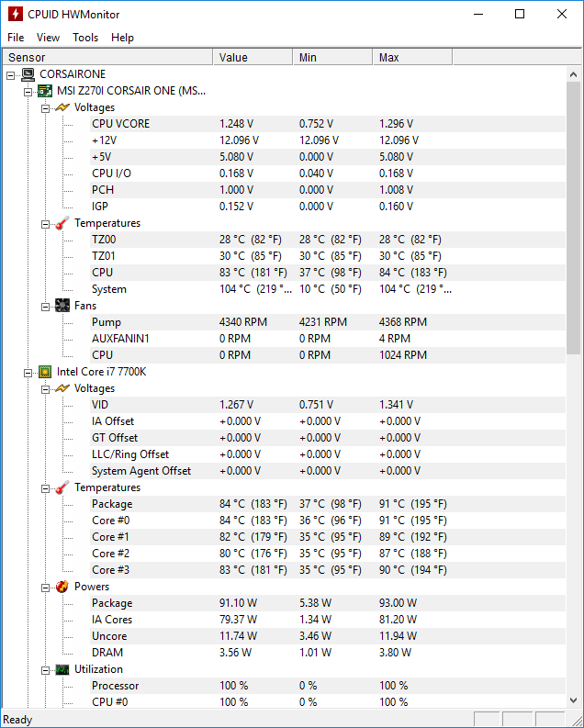Image resolution: width=584 pixels, height=728 pixels.
Task: Select the Core #3 temperature row
Action: point(328,570)
